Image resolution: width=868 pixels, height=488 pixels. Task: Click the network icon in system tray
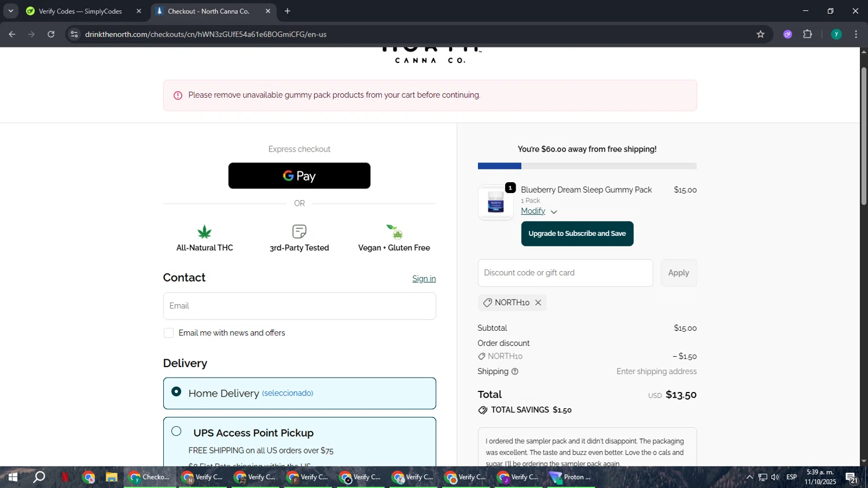click(x=763, y=477)
